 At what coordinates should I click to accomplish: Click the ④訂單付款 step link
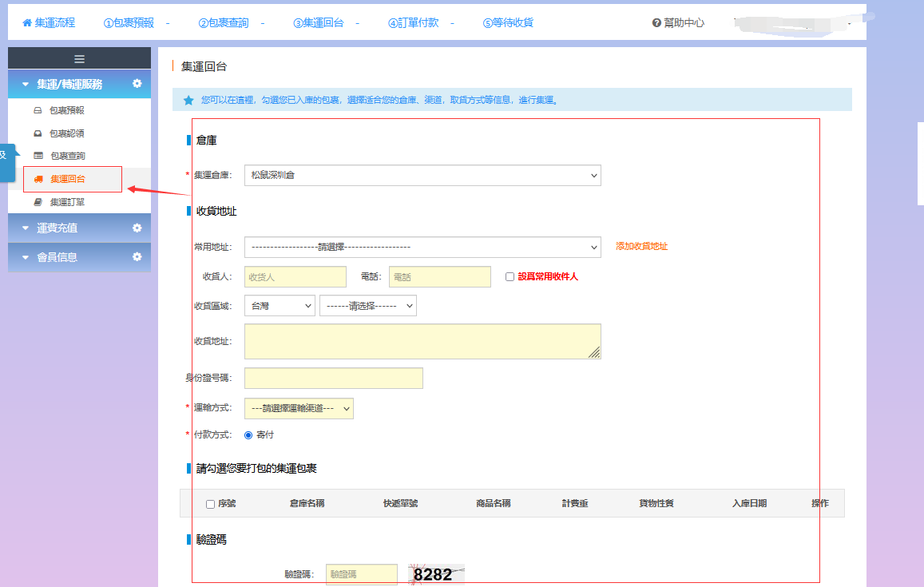(413, 23)
